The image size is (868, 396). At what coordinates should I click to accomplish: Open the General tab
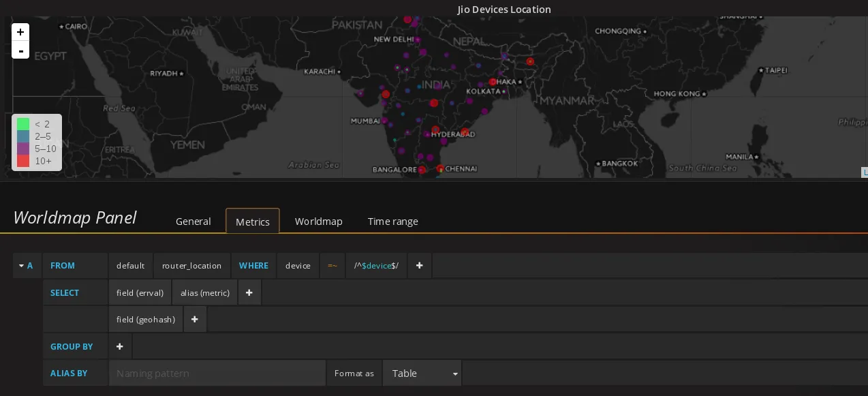point(193,221)
